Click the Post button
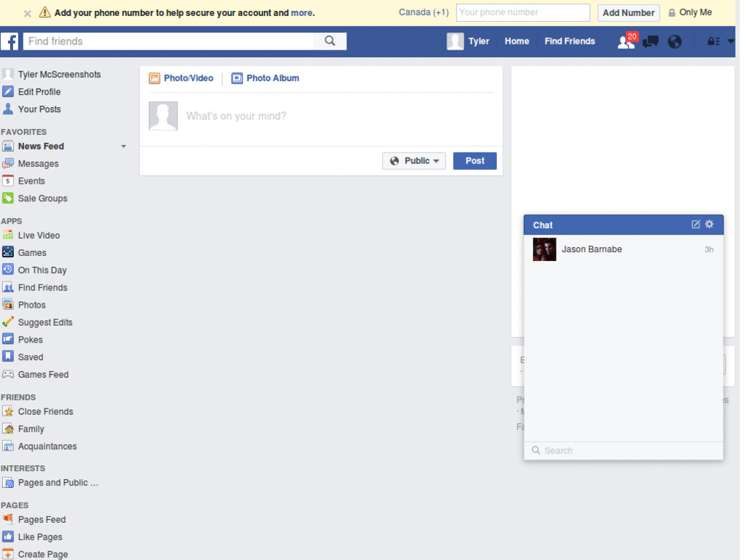This screenshot has width=747, height=560. (474, 161)
